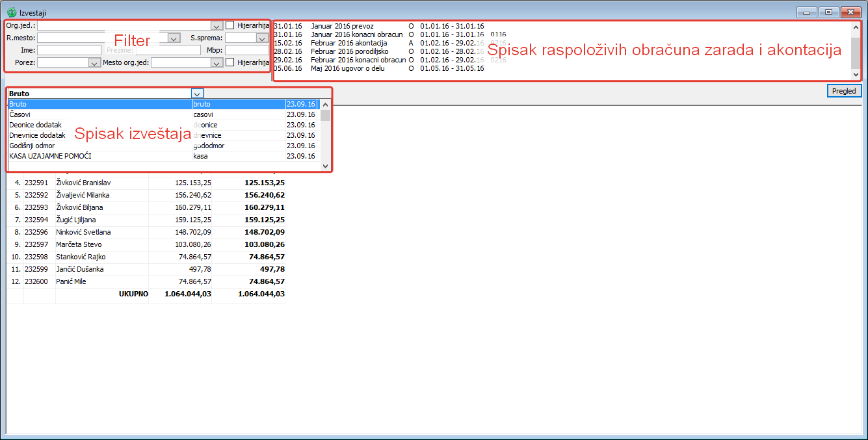Viewport: 868px width, 440px height.
Task: Select KASA UZAJAMNE POMOĆI report
Action: (x=98, y=157)
